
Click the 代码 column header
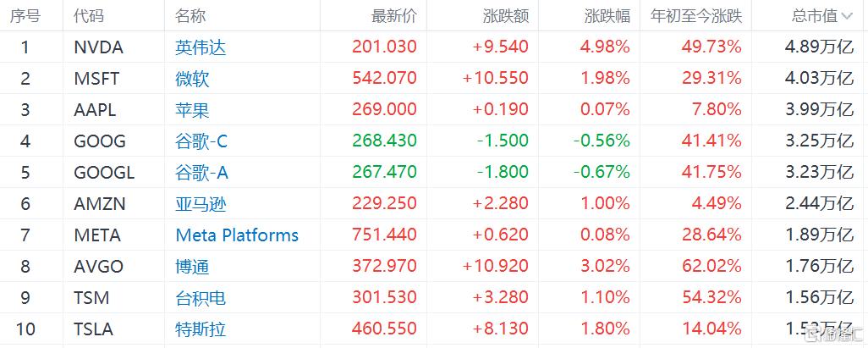tap(90, 15)
